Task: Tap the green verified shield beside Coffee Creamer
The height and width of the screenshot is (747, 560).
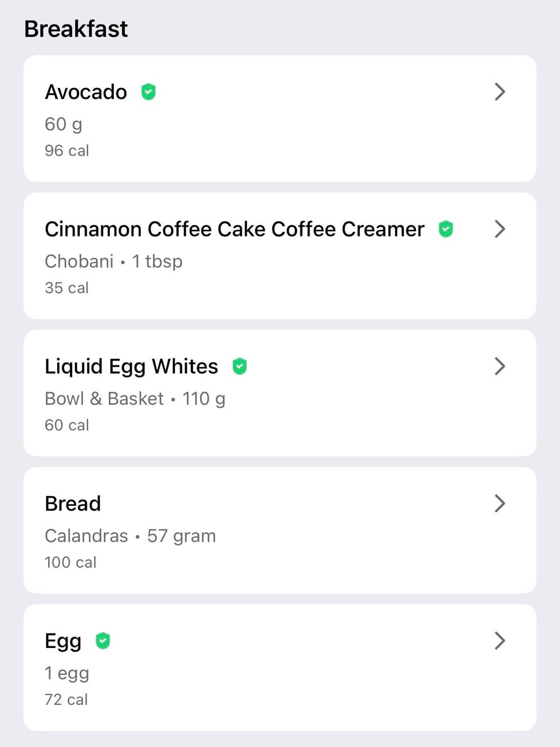Action: pyautogui.click(x=446, y=229)
